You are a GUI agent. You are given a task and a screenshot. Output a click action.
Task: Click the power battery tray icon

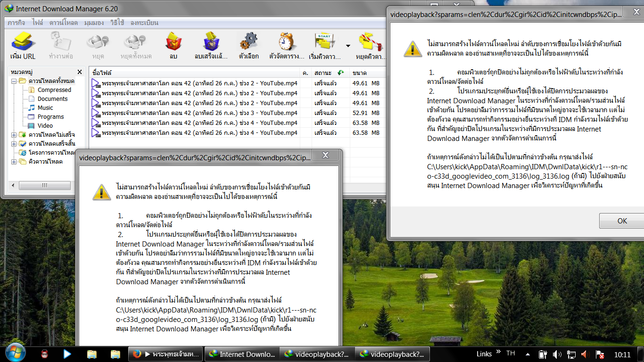tap(543, 354)
